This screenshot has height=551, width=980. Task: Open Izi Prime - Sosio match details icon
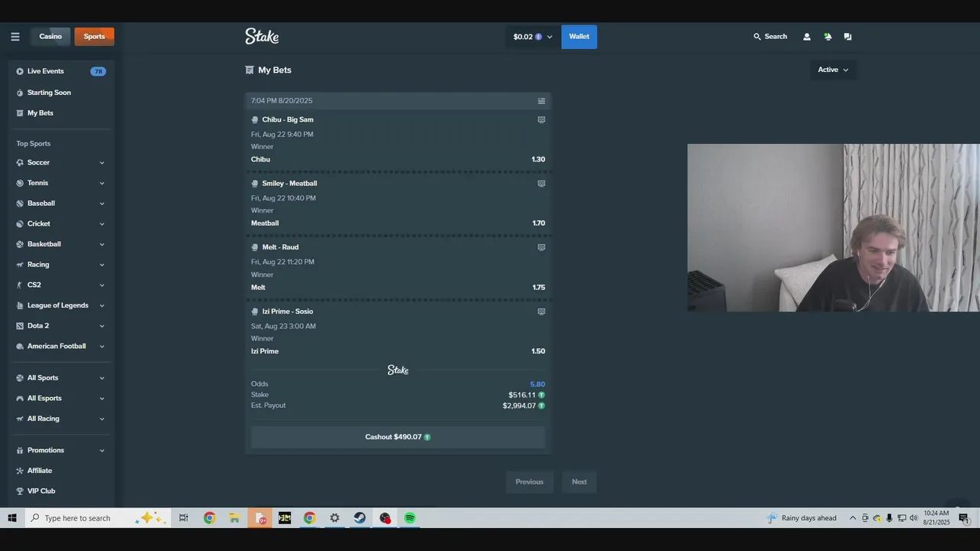tap(541, 311)
